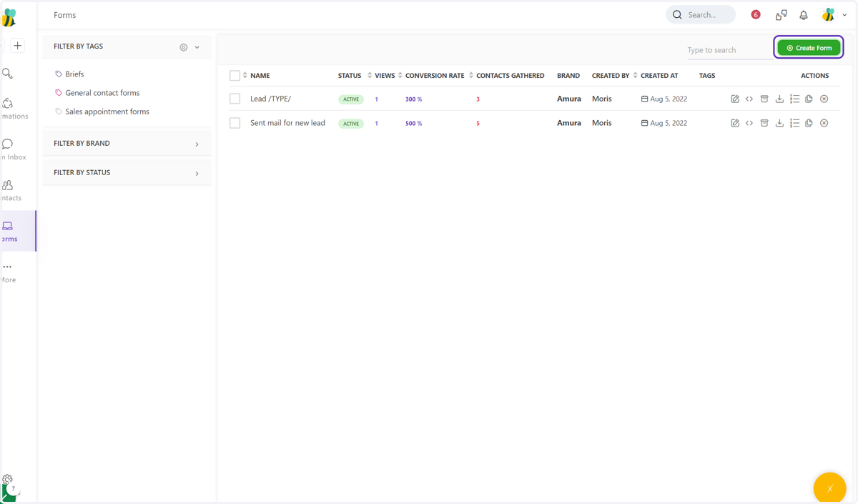Viewport: 858px width, 504px height.
Task: Click Amura brand in Lead /TYPE/ row
Action: pos(569,99)
